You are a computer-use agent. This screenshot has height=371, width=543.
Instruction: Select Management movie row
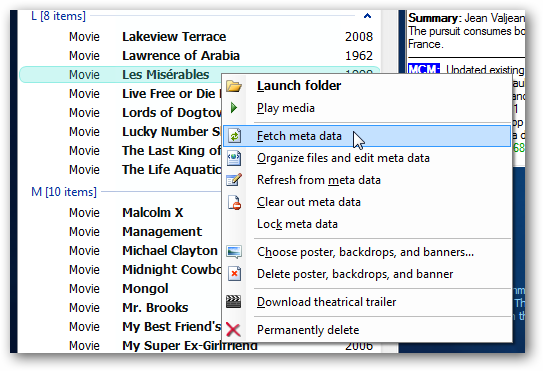click(x=121, y=231)
